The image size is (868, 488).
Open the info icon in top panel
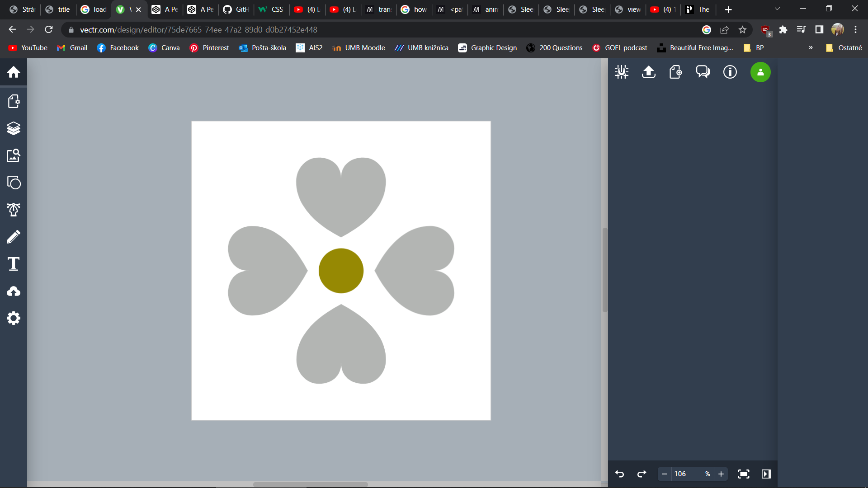click(730, 72)
